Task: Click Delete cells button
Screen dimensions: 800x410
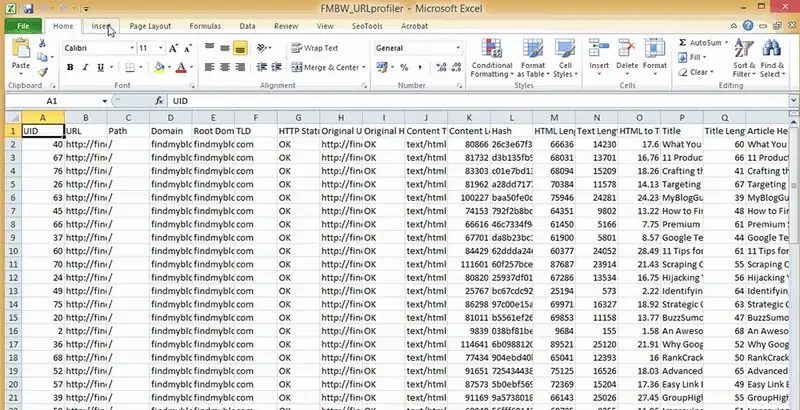Action: [x=627, y=57]
